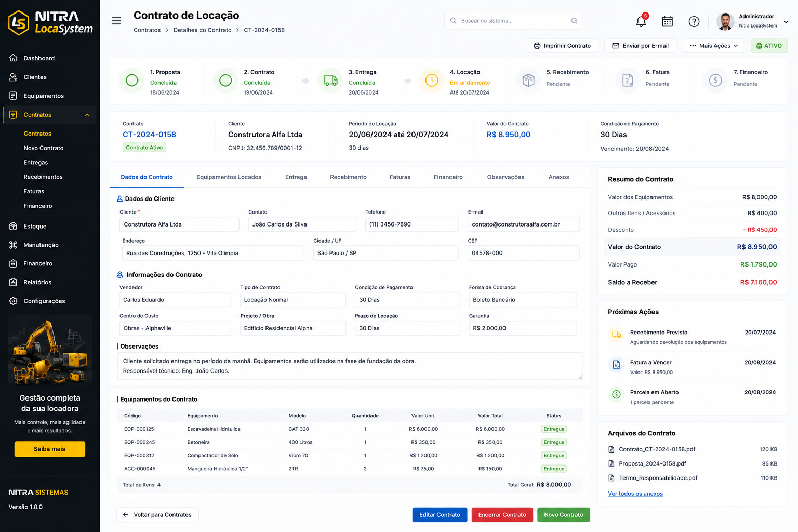The image size is (798, 532).
Task: Collapse the Contratos sidebar section chevron
Action: (x=87, y=115)
